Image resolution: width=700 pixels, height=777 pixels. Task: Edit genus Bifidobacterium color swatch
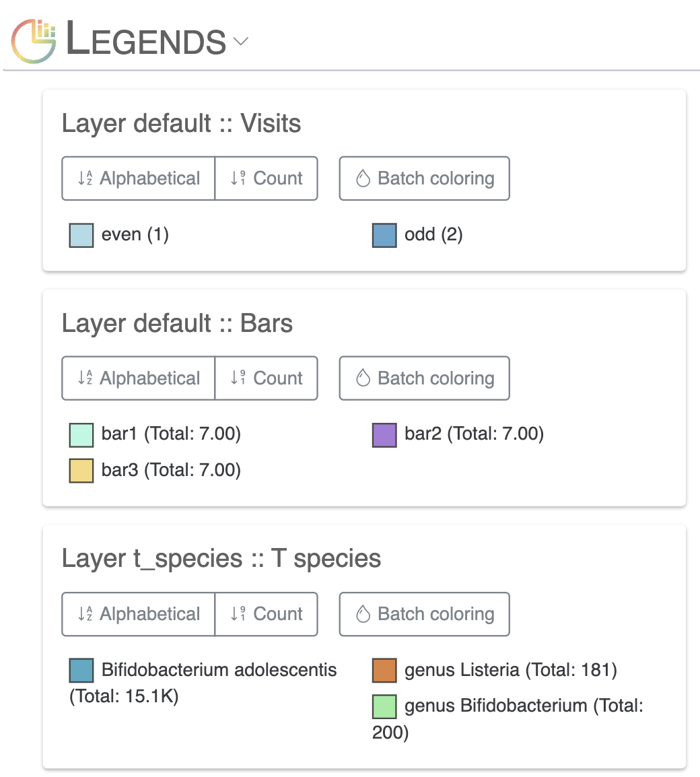tap(384, 706)
